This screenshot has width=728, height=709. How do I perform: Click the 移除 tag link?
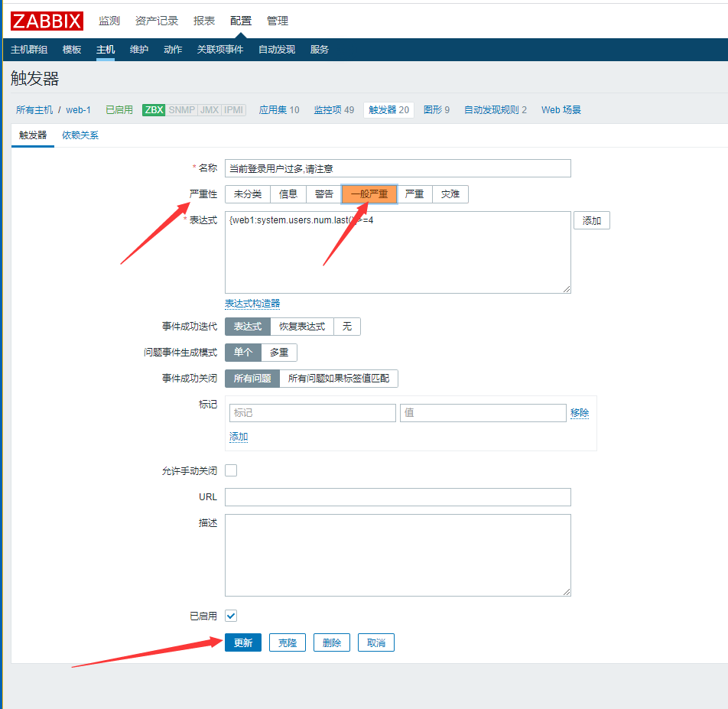[580, 413]
